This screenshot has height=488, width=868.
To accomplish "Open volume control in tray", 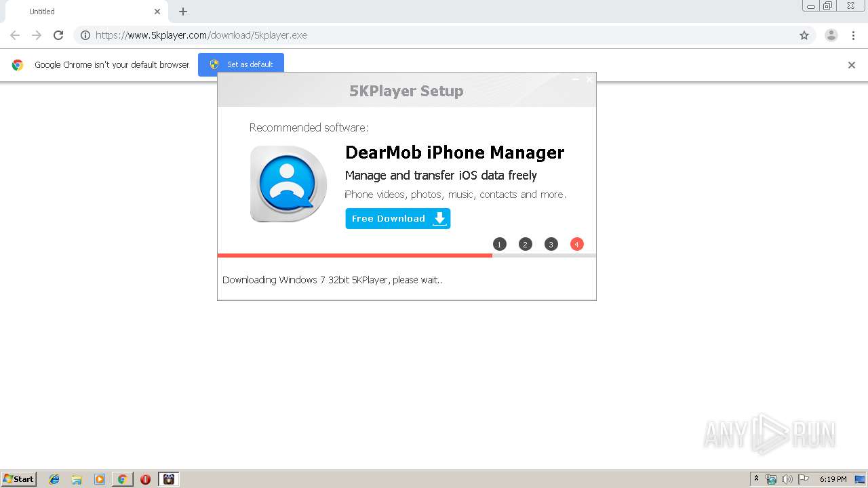I will [787, 479].
